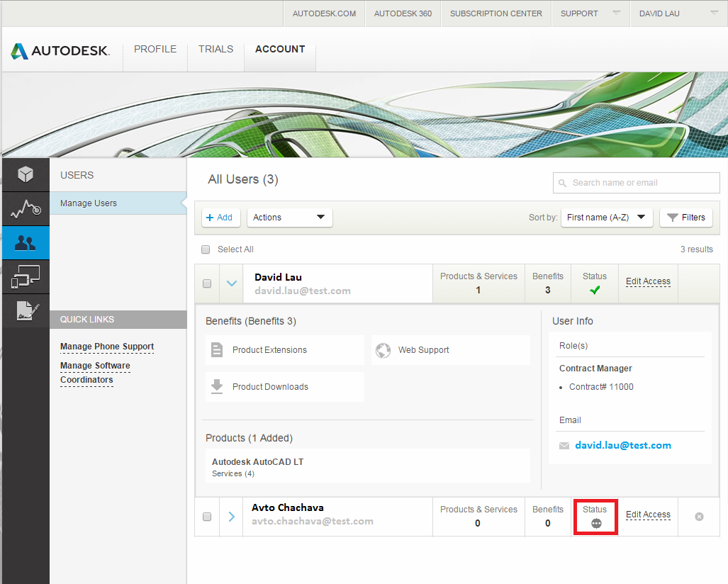Check the Avto Chachava row checkbox
The width and height of the screenshot is (728, 584).
[x=207, y=516]
